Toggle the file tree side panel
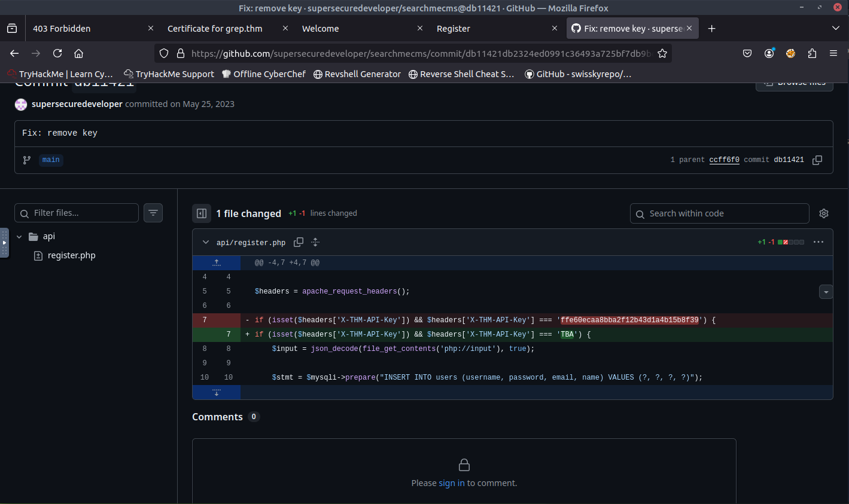 202,213
